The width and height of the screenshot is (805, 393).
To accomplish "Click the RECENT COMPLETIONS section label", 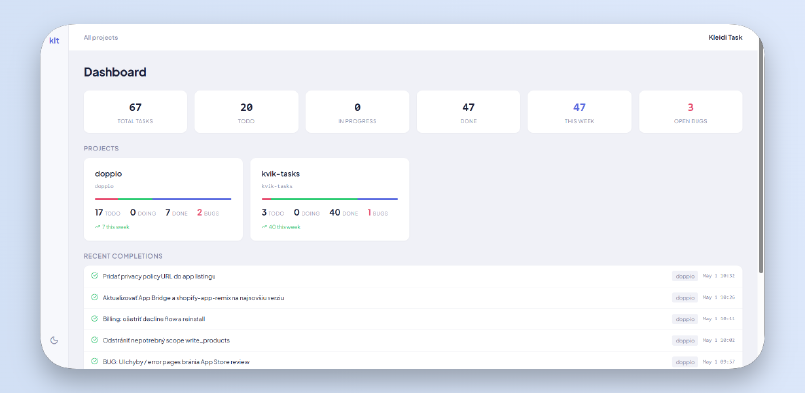I will pyautogui.click(x=123, y=256).
